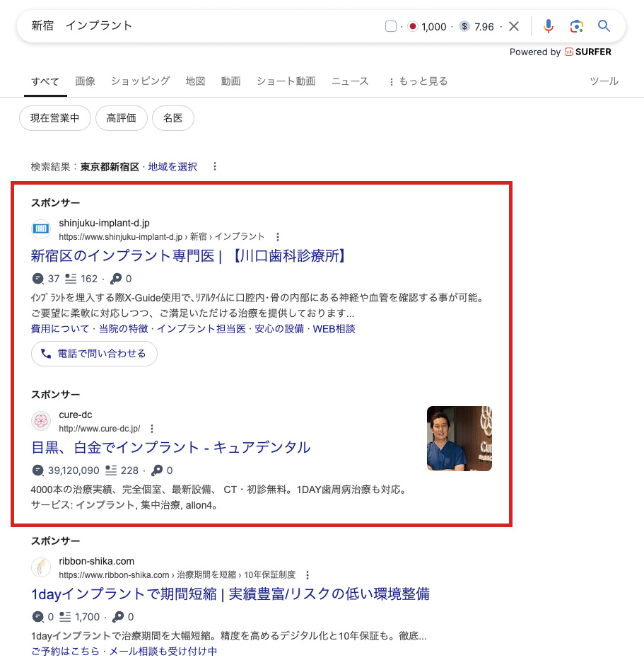
Task: Apply the 現在営業中 filter chip
Action: pos(54,118)
